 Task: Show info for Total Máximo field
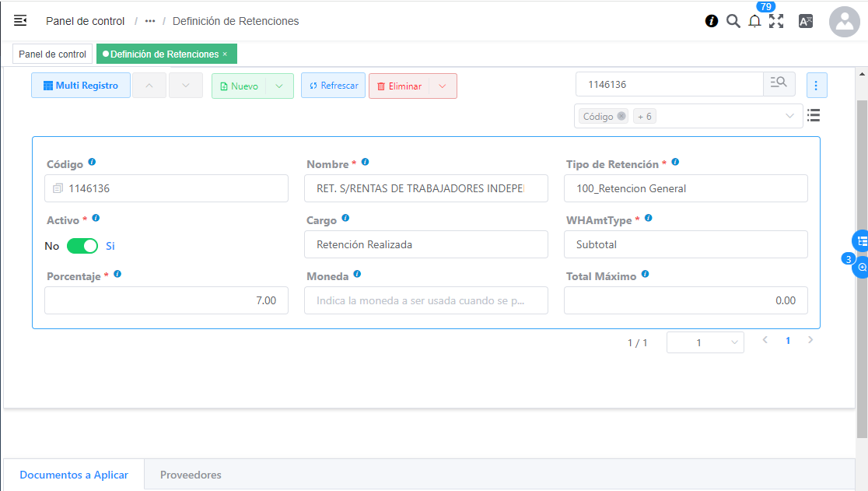645,273
